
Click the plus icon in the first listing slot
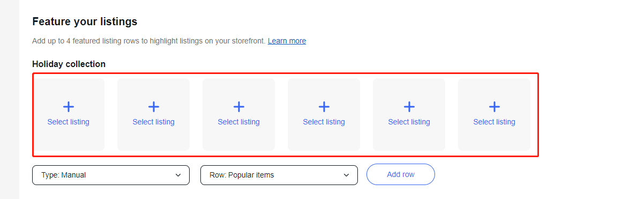point(69,106)
